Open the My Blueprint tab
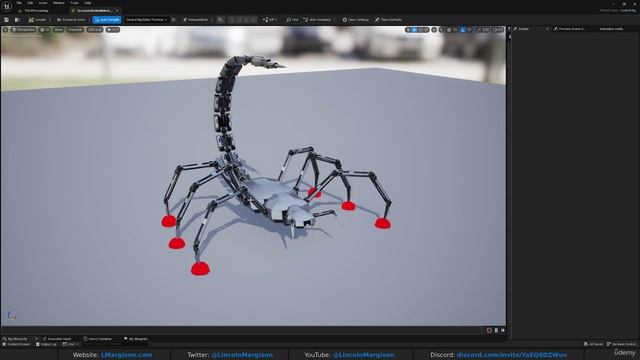The height and width of the screenshot is (360, 640). click(x=136, y=339)
